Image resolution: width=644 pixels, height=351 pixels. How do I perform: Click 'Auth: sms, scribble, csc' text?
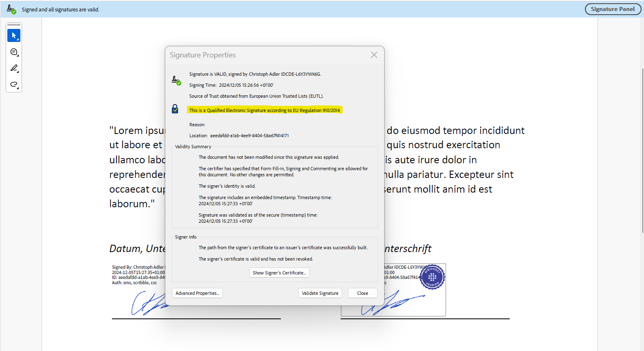coord(134,283)
